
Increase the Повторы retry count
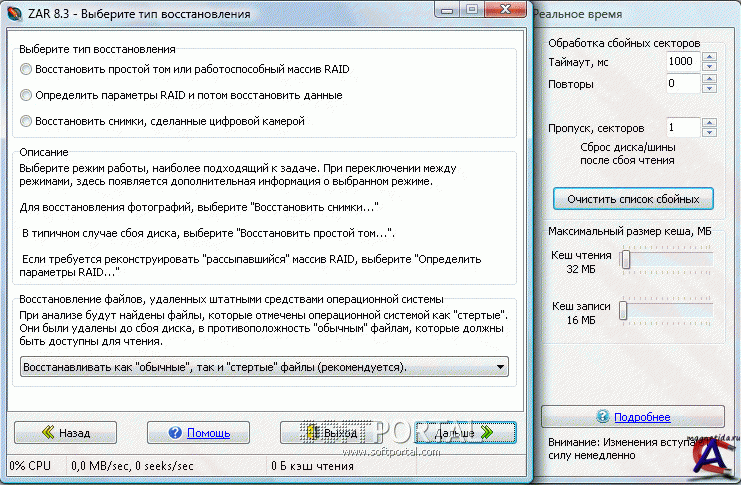pos(709,79)
